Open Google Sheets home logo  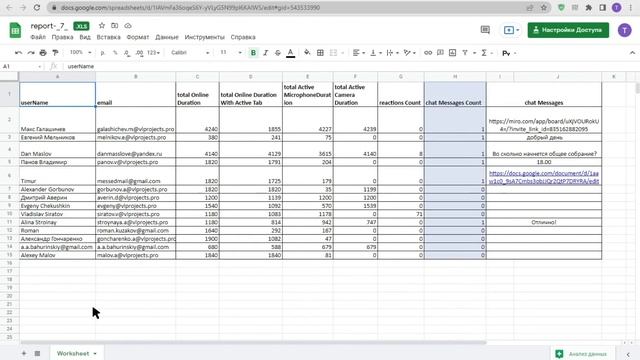click(x=15, y=30)
